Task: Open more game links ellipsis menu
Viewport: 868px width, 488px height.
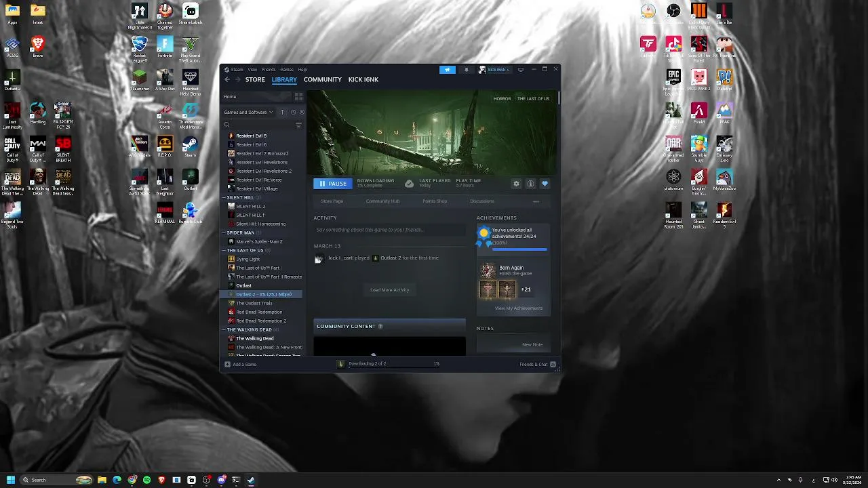Action: click(536, 201)
